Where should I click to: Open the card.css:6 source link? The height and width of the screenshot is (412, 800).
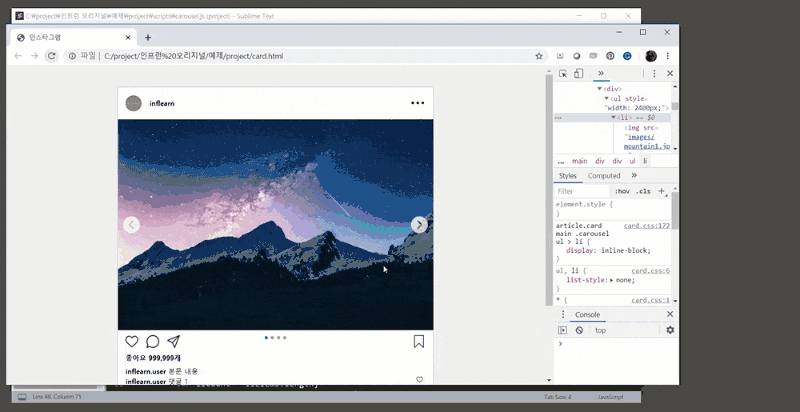(651, 271)
